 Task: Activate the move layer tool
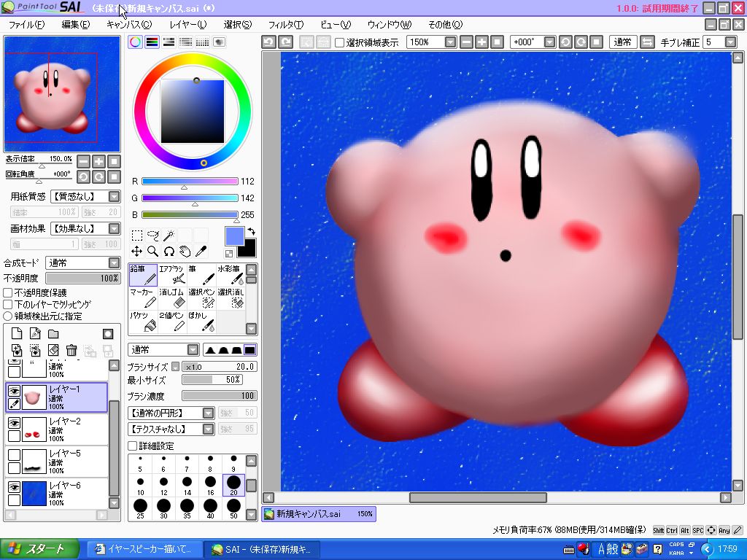[136, 252]
